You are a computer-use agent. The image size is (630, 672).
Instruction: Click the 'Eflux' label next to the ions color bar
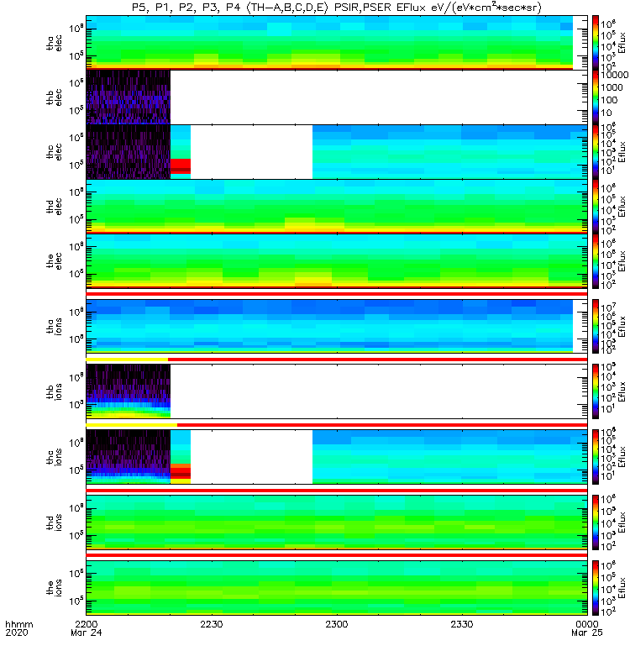[x=622, y=588]
